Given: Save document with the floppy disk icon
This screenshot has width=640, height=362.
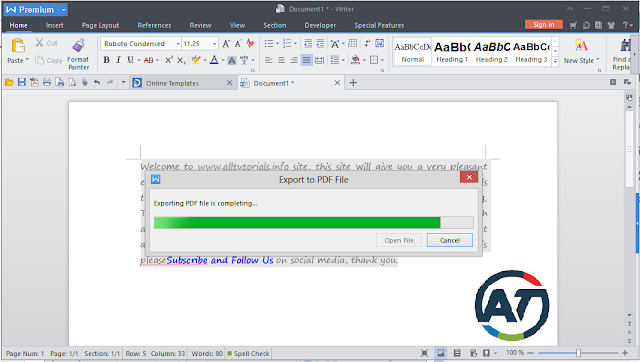Looking at the screenshot, I should tap(22, 82).
